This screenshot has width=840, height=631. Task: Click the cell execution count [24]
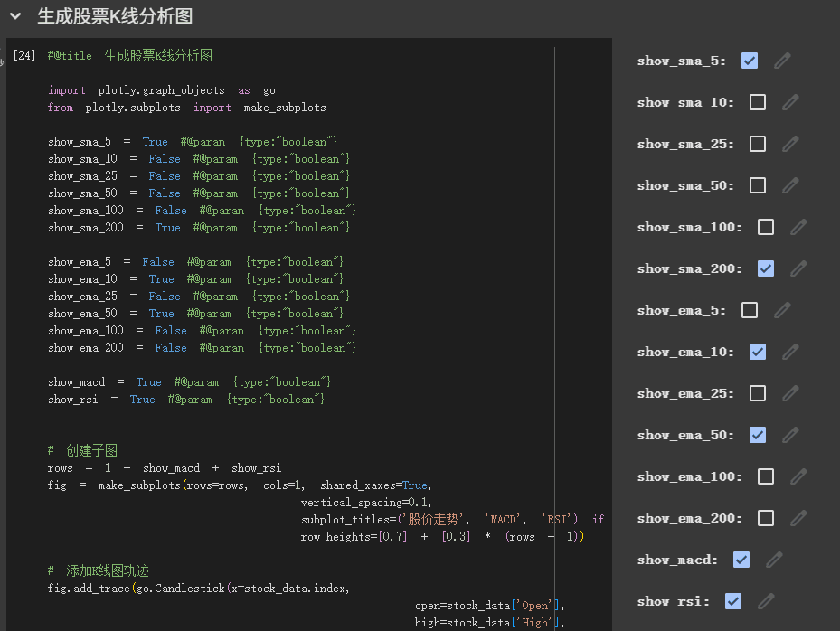(24, 55)
